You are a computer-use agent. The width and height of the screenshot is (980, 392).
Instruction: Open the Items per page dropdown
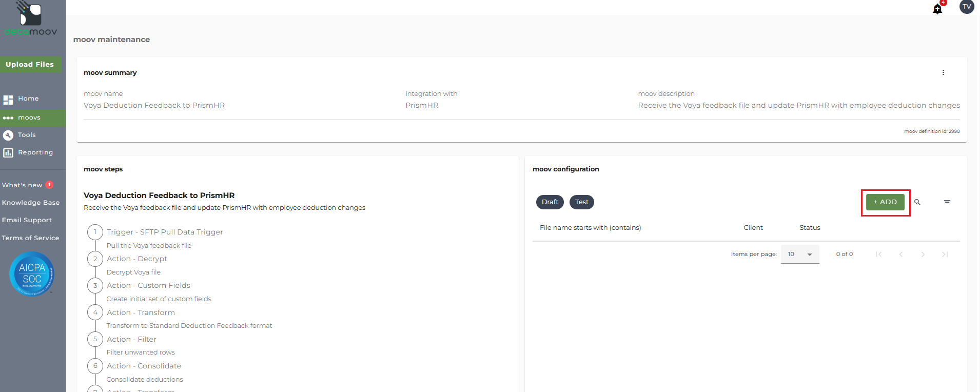pyautogui.click(x=800, y=254)
